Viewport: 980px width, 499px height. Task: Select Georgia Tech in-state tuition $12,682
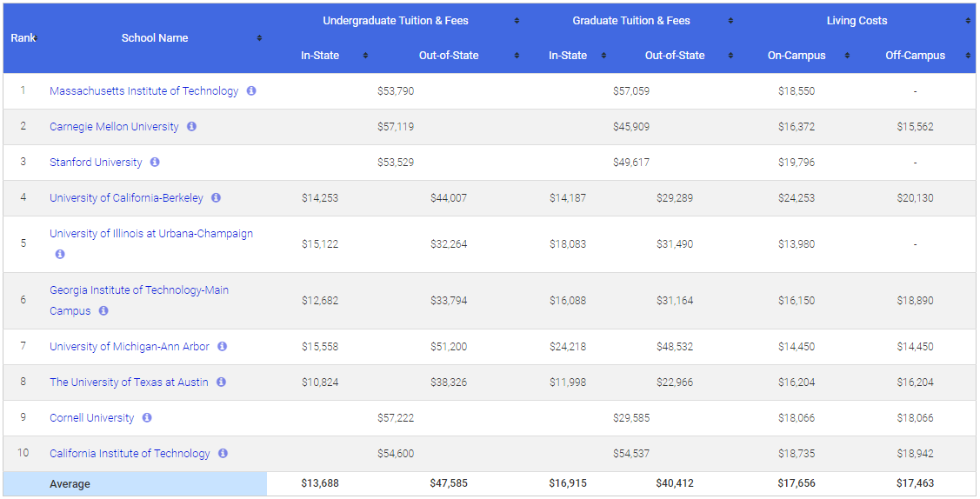[x=320, y=301]
